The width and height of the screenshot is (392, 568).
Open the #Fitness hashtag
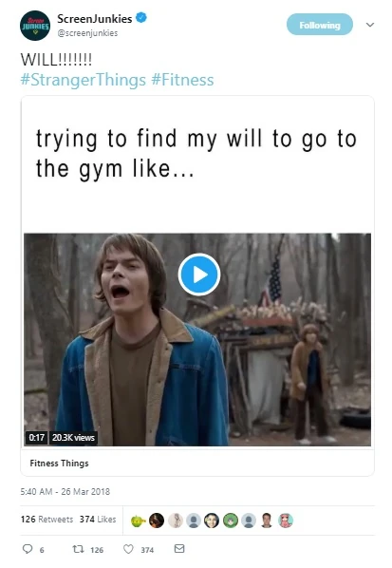[182, 80]
